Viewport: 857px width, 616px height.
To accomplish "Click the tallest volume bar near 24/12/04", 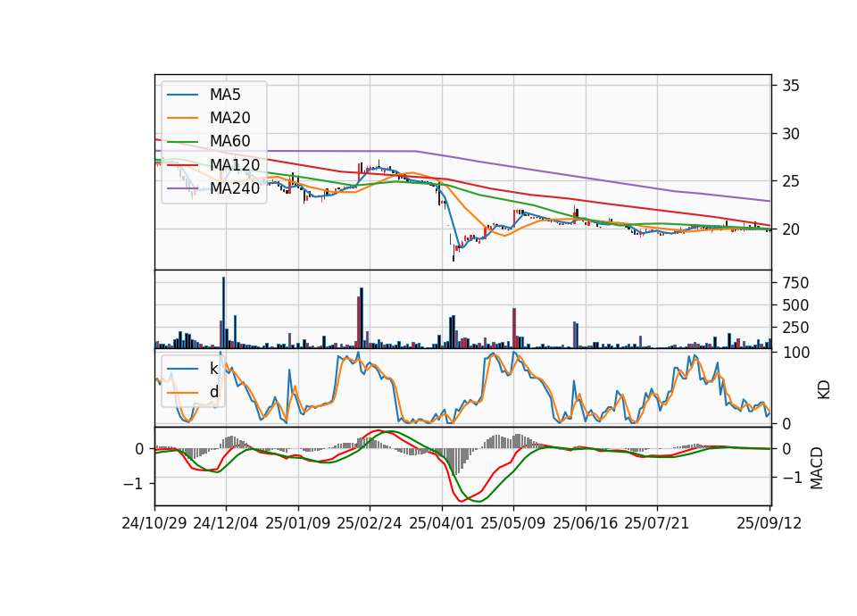I will pos(223,312).
